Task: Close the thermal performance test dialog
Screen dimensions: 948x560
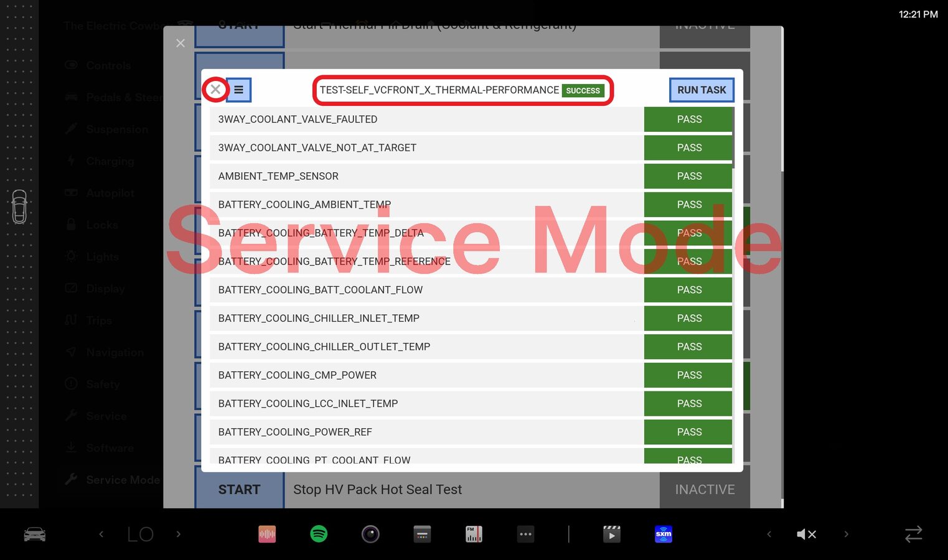Action: point(215,90)
